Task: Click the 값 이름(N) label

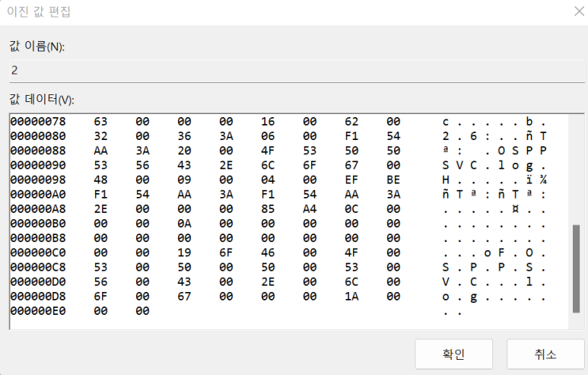Action: (x=37, y=46)
